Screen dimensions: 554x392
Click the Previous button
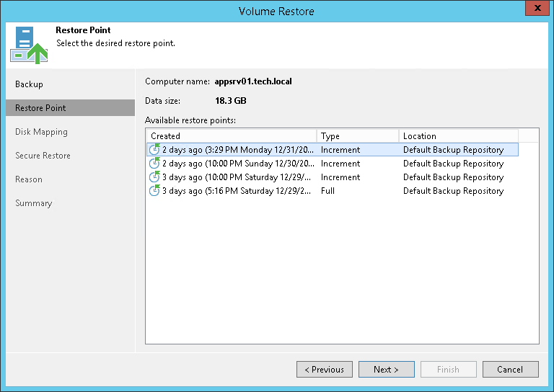pyautogui.click(x=325, y=369)
